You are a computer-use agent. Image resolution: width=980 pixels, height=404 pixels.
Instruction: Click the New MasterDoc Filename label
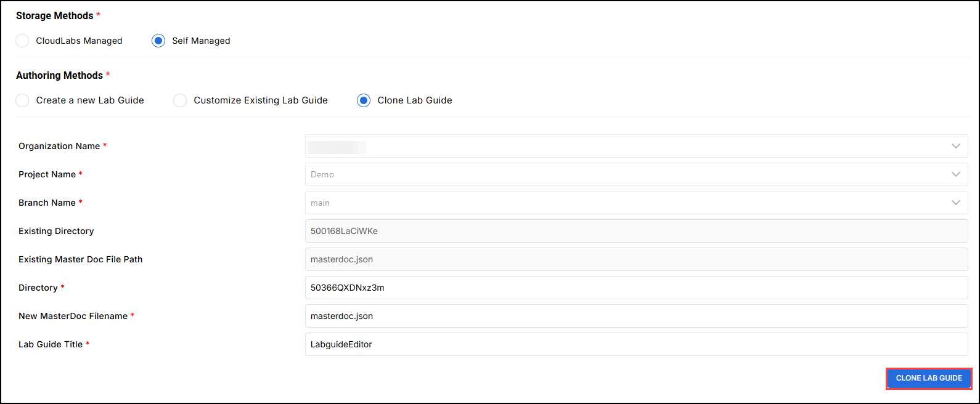[73, 316]
